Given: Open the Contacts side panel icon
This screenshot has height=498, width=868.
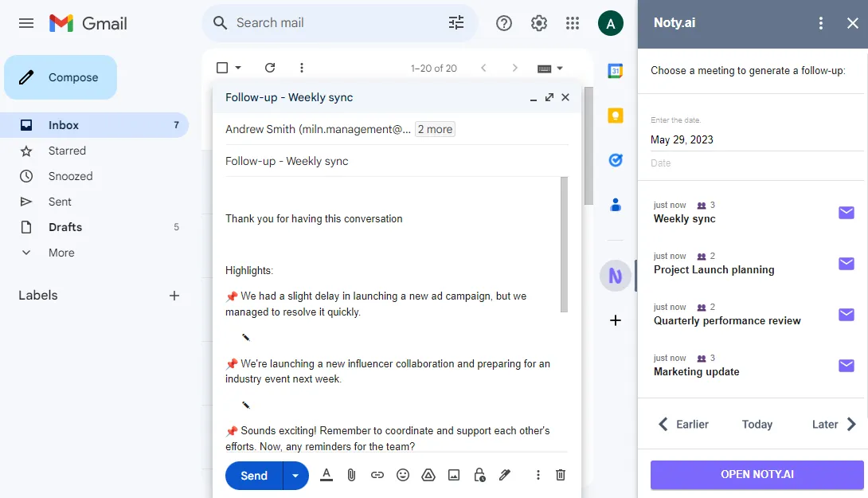Looking at the screenshot, I should [x=615, y=205].
